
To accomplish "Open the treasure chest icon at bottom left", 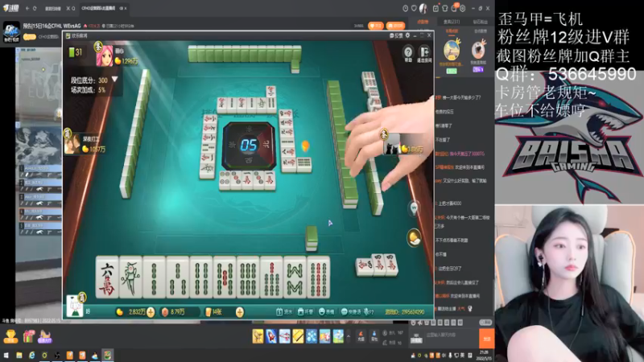I will (10, 336).
